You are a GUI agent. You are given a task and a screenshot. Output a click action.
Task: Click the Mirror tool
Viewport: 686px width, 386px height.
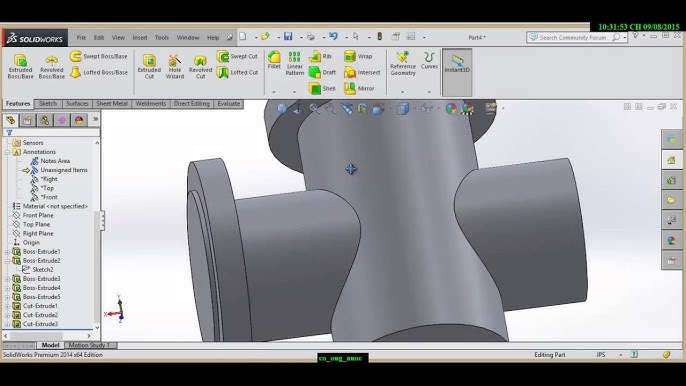tap(359, 88)
